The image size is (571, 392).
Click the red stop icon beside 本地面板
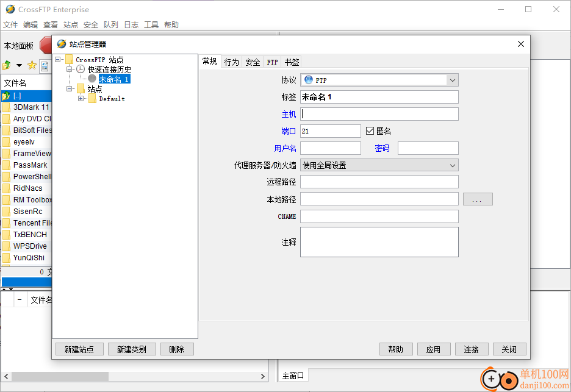pyautogui.click(x=46, y=45)
